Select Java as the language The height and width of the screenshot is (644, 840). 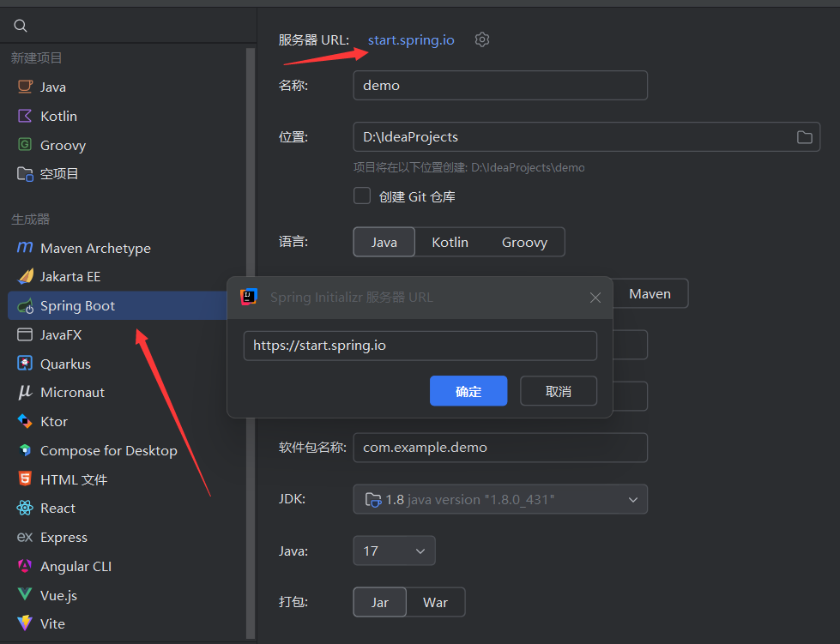point(384,242)
